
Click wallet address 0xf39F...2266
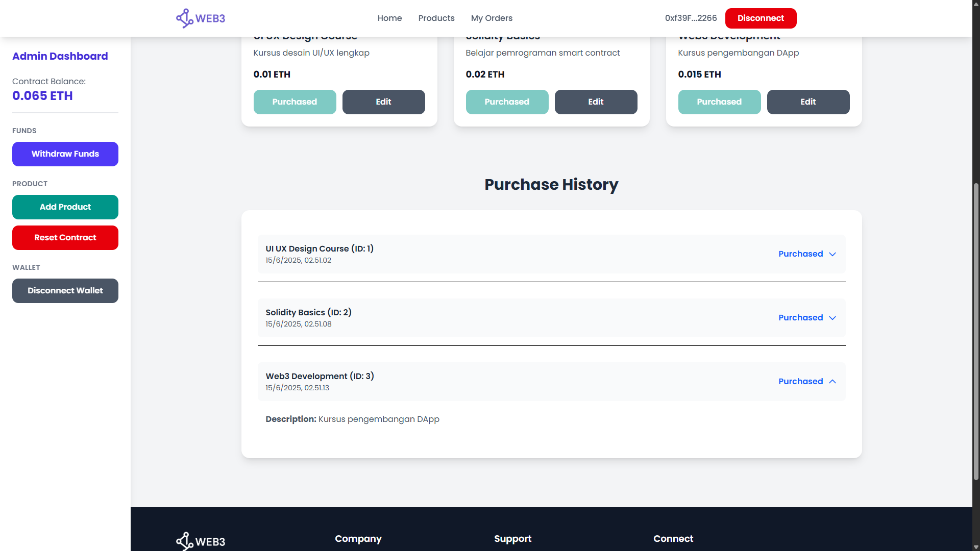(x=691, y=18)
